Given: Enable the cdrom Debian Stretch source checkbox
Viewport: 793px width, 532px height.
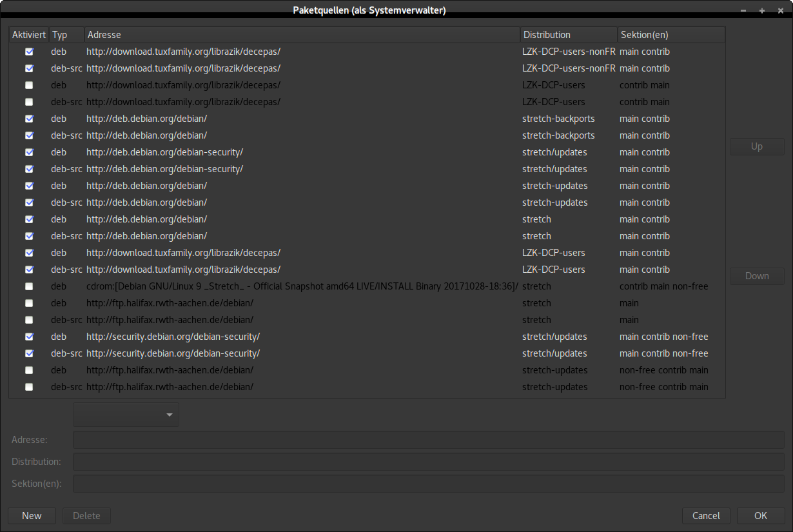Looking at the screenshot, I should click(29, 286).
